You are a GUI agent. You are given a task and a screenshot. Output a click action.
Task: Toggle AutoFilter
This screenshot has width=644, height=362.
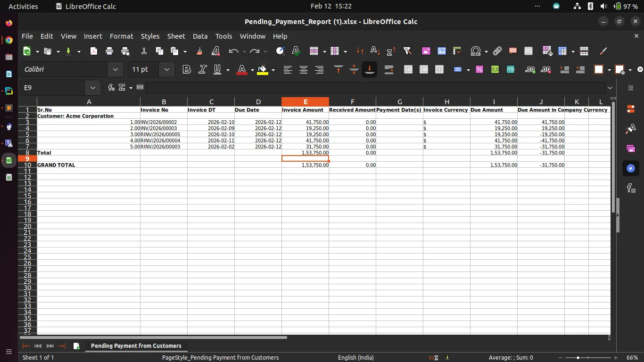[x=407, y=51]
